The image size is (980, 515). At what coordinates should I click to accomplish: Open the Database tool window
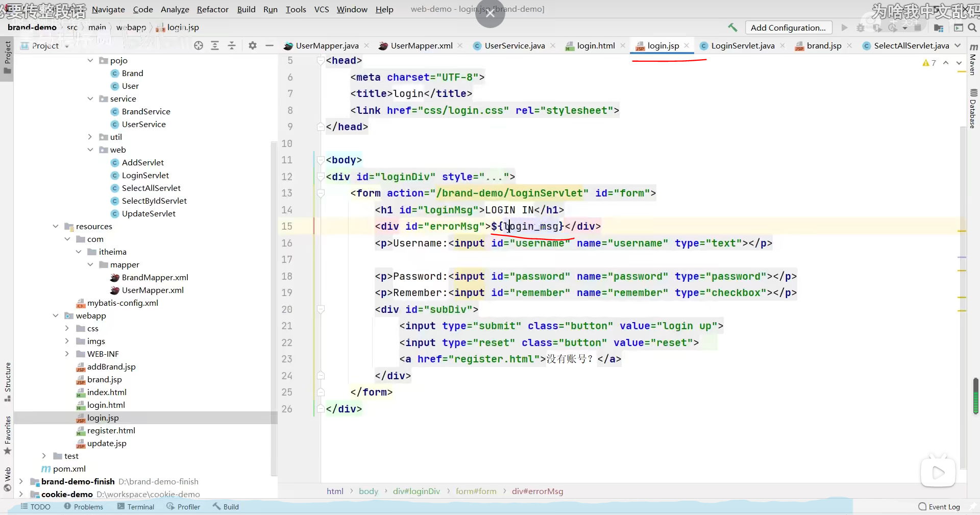pos(973,108)
